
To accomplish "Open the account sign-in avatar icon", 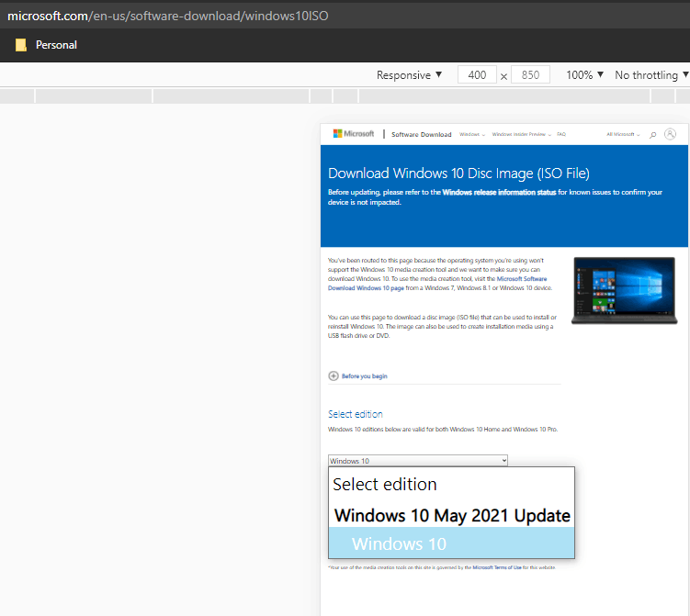I will [x=671, y=134].
